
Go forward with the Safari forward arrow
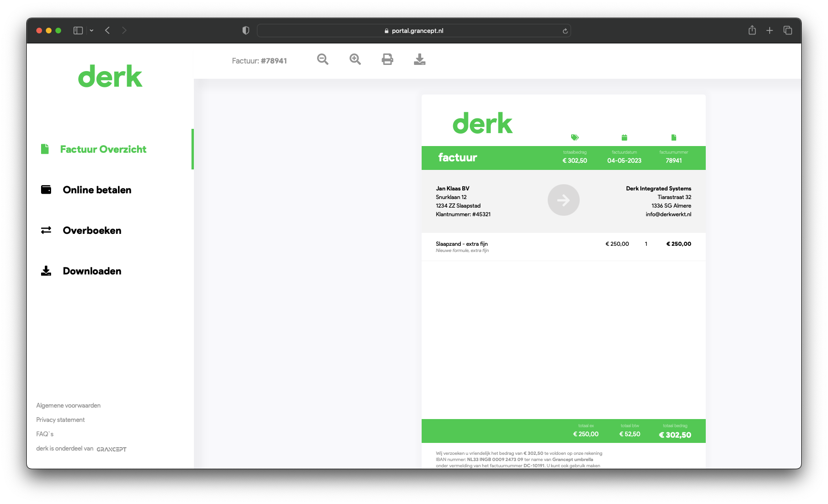[124, 31]
